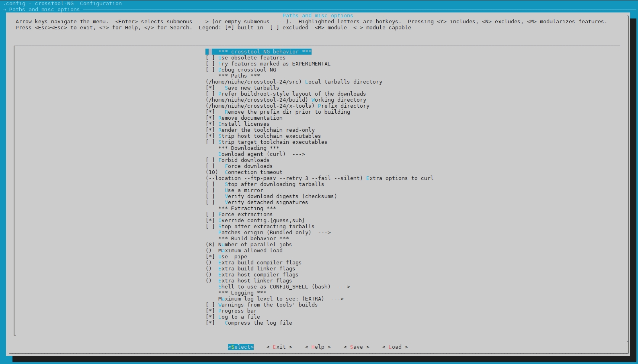638x364 pixels.
Task: Edit Maximum allowed load value
Action: [x=244, y=251]
